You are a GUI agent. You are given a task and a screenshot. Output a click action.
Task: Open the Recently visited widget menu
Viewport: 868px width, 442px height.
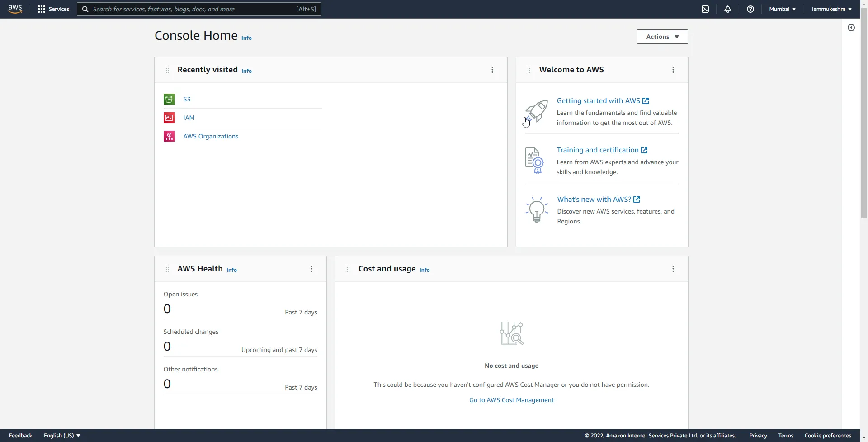[x=492, y=69]
